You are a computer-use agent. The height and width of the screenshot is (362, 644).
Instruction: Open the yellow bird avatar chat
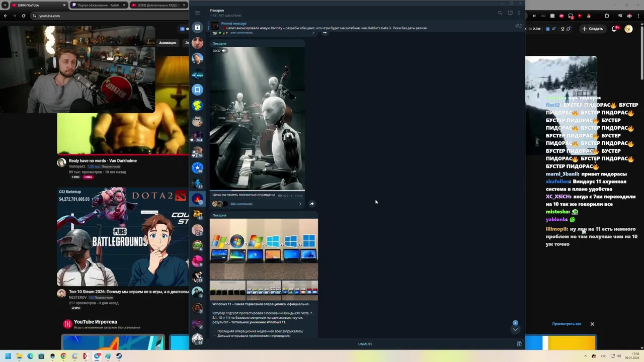tap(197, 105)
